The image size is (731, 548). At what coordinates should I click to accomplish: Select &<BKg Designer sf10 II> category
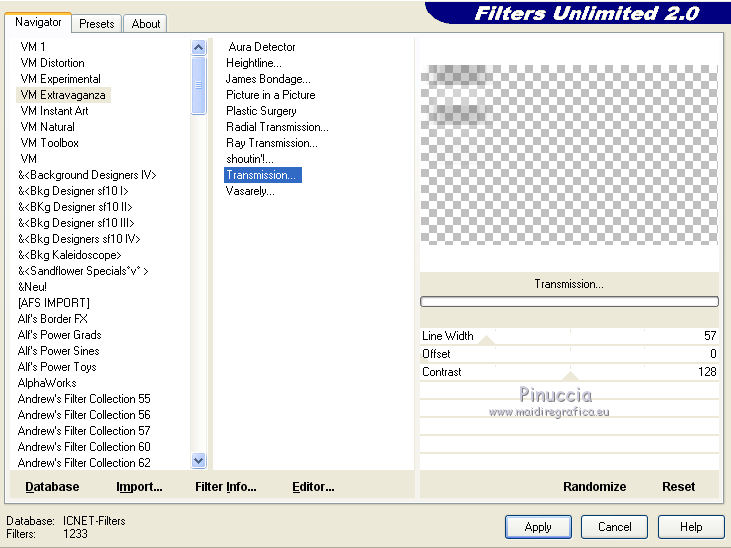(x=76, y=207)
